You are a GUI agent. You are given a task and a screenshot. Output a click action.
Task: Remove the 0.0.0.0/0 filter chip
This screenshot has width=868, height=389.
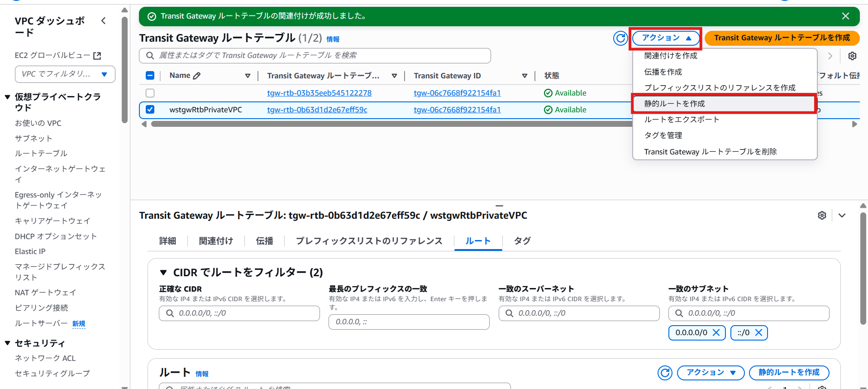coord(716,332)
